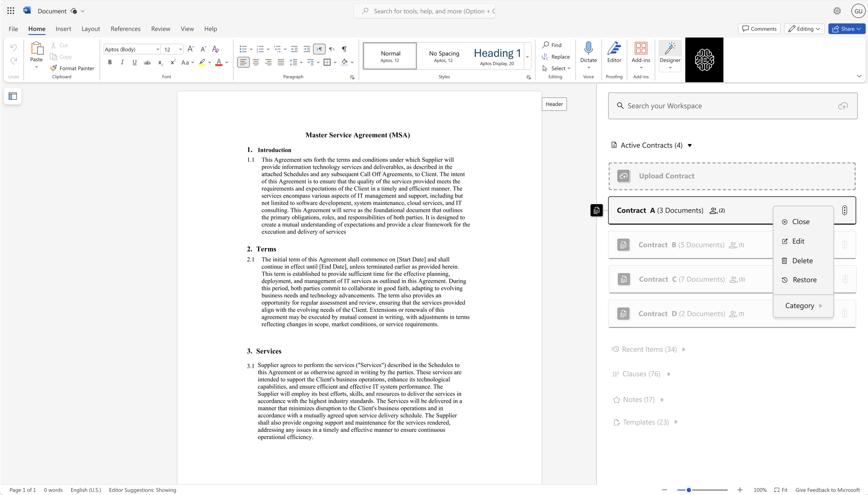Click the navigation pane icon left of page

(x=13, y=96)
